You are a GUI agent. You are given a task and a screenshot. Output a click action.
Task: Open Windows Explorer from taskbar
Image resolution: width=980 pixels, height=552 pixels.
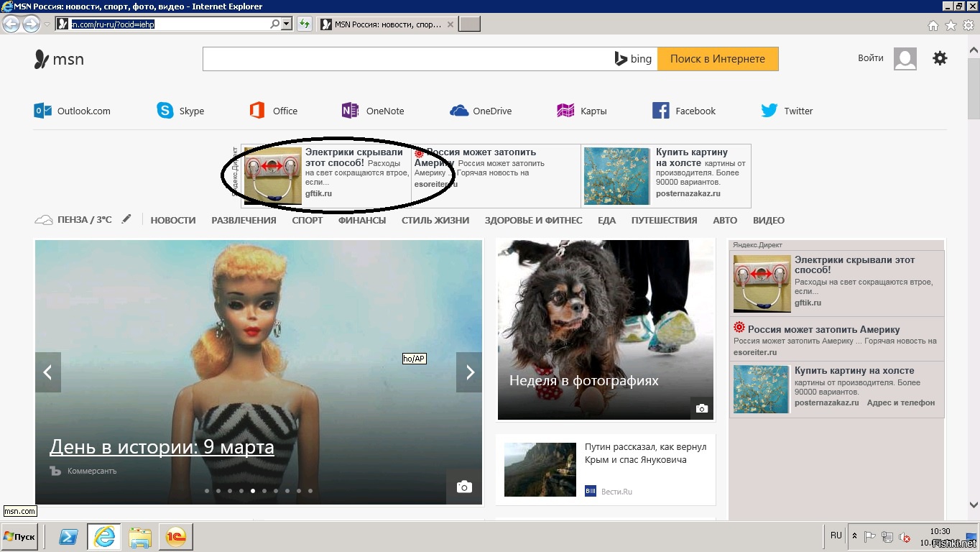tap(141, 537)
